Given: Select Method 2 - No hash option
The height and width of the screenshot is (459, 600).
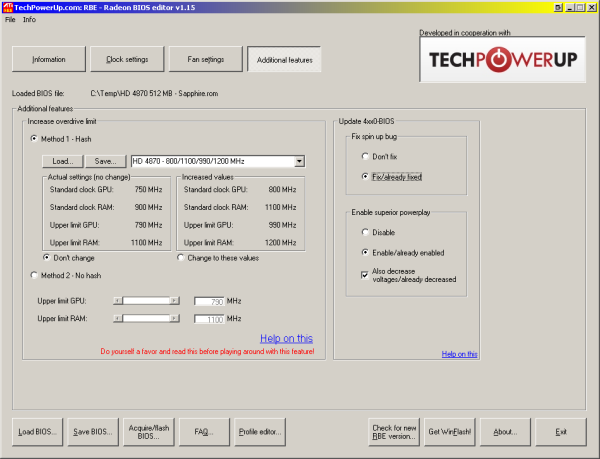Looking at the screenshot, I should pos(34,274).
